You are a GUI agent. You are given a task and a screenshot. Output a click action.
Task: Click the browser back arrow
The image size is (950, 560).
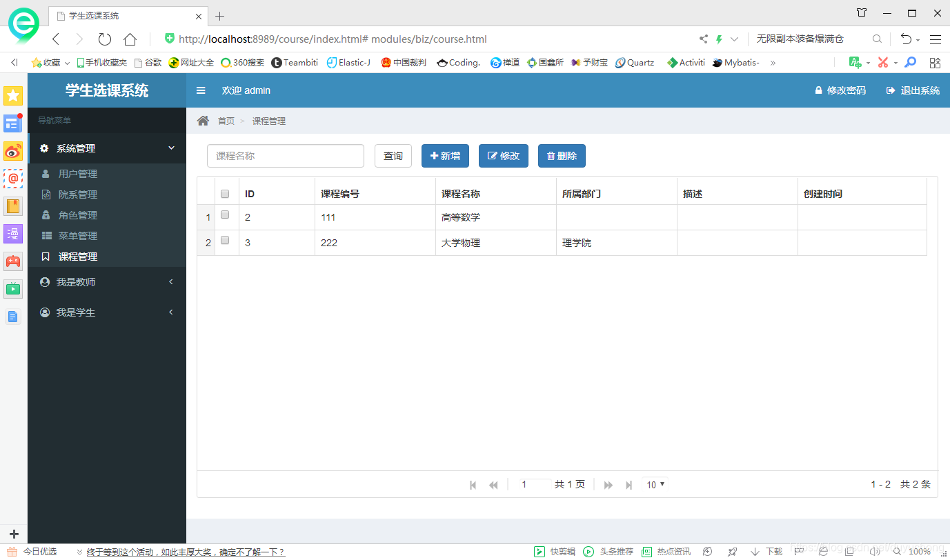[x=57, y=39]
